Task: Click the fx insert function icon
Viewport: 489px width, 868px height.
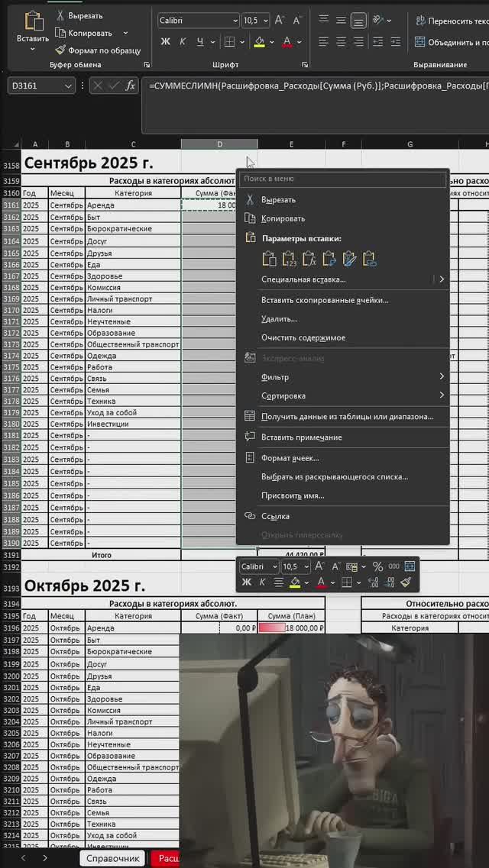Action: 130,86
